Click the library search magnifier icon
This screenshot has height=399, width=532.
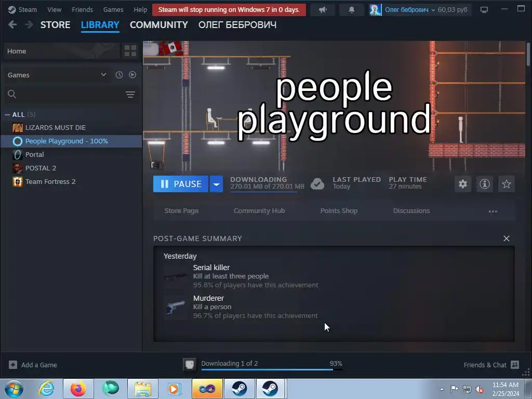point(12,94)
